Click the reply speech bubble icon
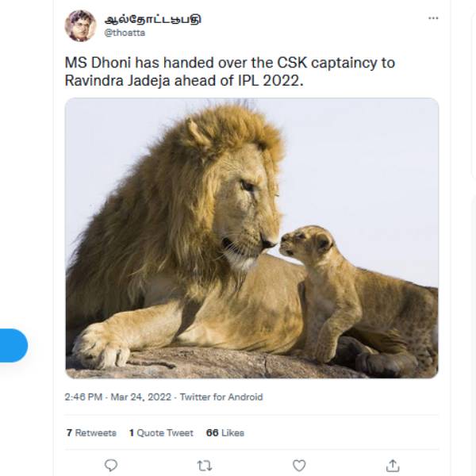The image size is (476, 476). [111, 465]
